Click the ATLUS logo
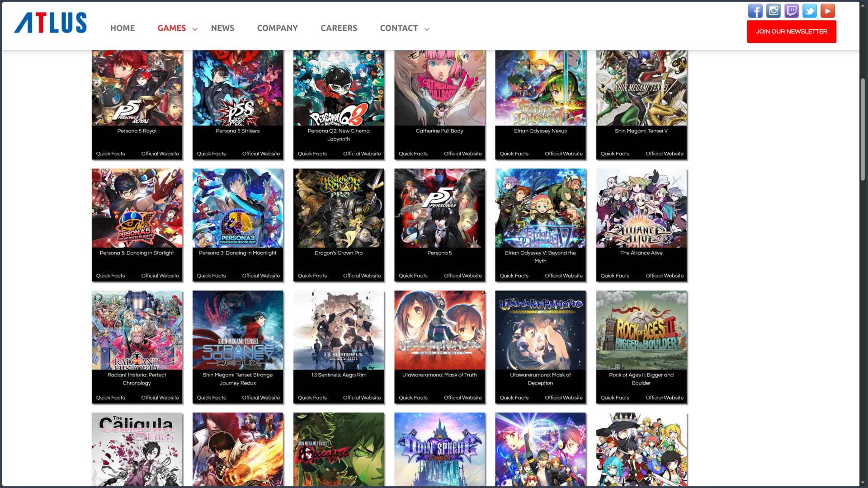The width and height of the screenshot is (868, 488). [50, 23]
